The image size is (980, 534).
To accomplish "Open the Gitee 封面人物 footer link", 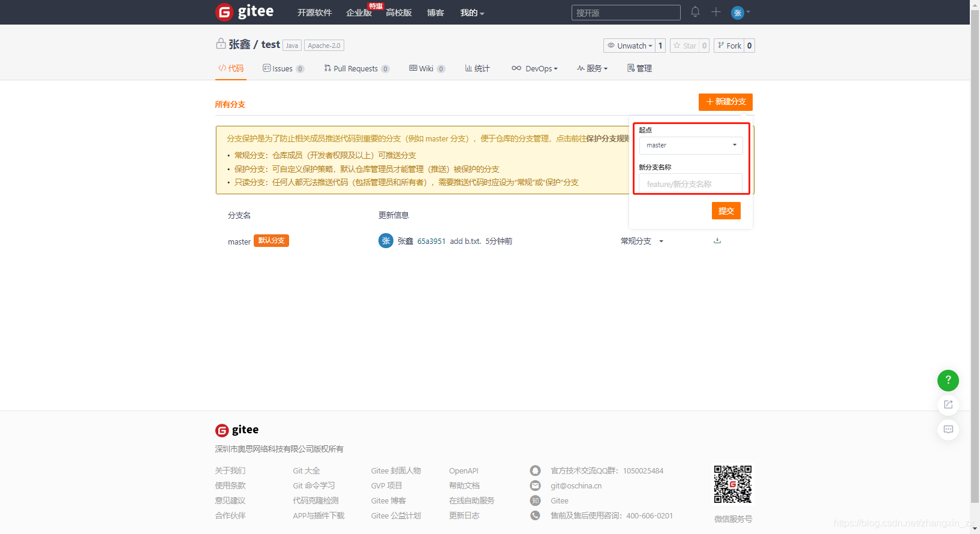I will [396, 470].
